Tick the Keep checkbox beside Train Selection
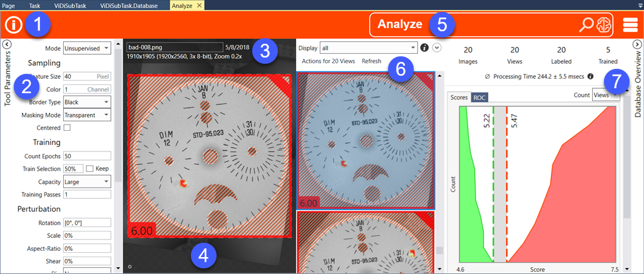The height and width of the screenshot is (274, 644). click(x=89, y=169)
